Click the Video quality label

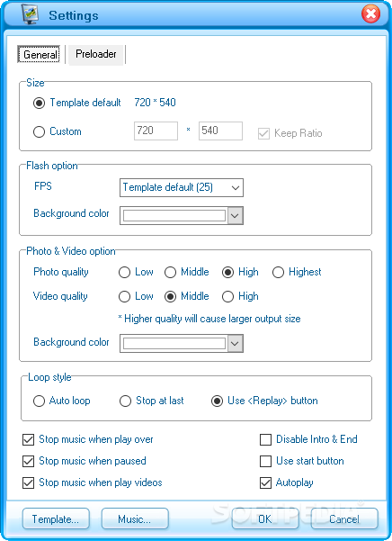(60, 296)
